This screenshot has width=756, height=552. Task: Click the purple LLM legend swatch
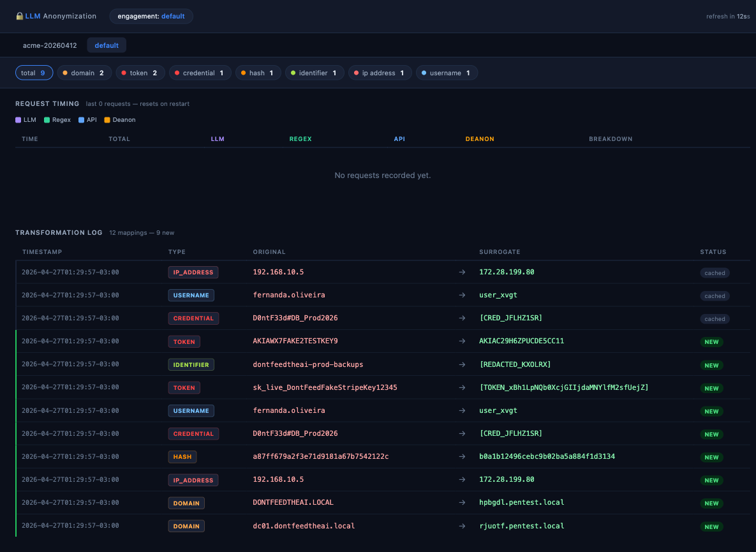tap(19, 120)
